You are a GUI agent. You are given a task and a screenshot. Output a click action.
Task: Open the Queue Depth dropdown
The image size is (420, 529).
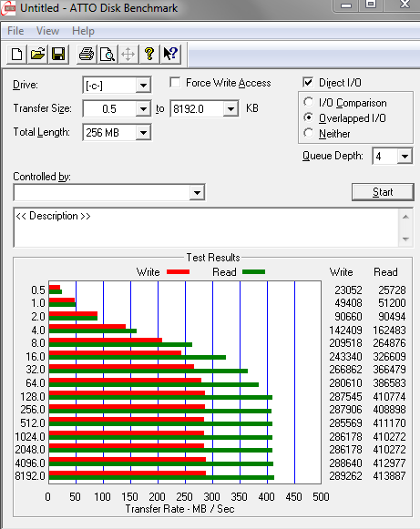pos(405,157)
